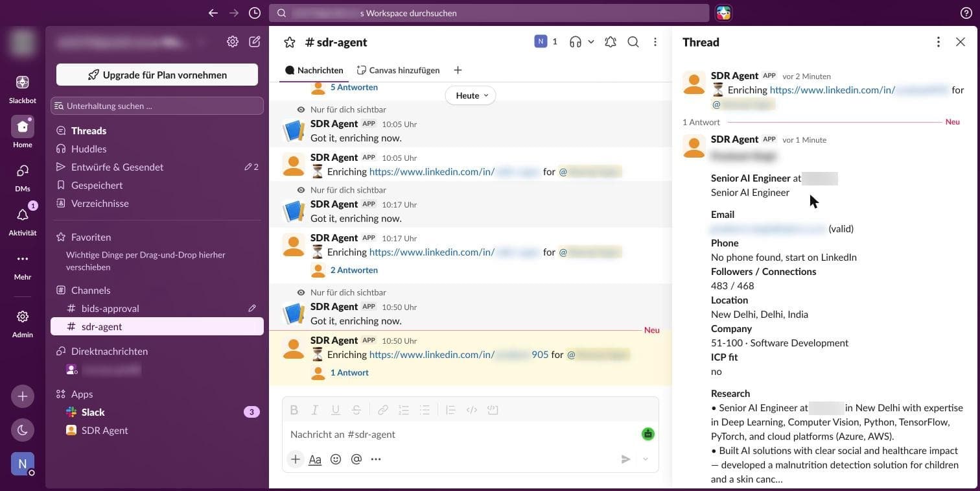Open Thread more actions menu
The height and width of the screenshot is (491, 980).
click(x=939, y=42)
